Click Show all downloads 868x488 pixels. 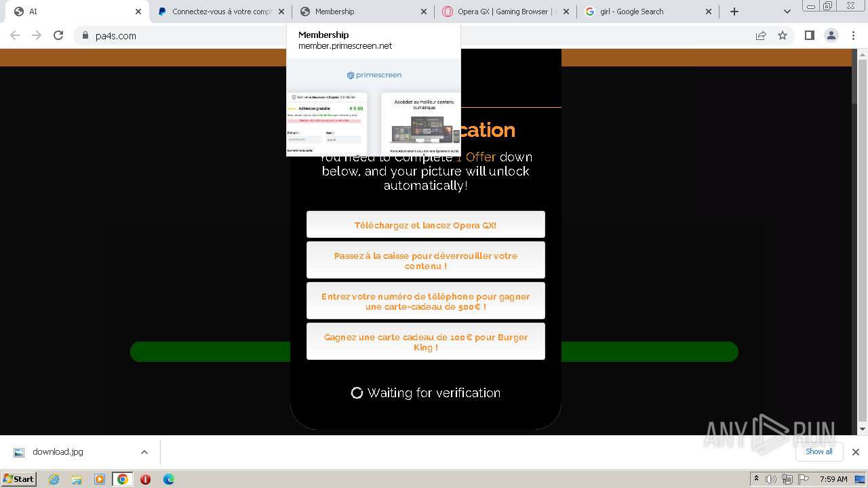[819, 451]
